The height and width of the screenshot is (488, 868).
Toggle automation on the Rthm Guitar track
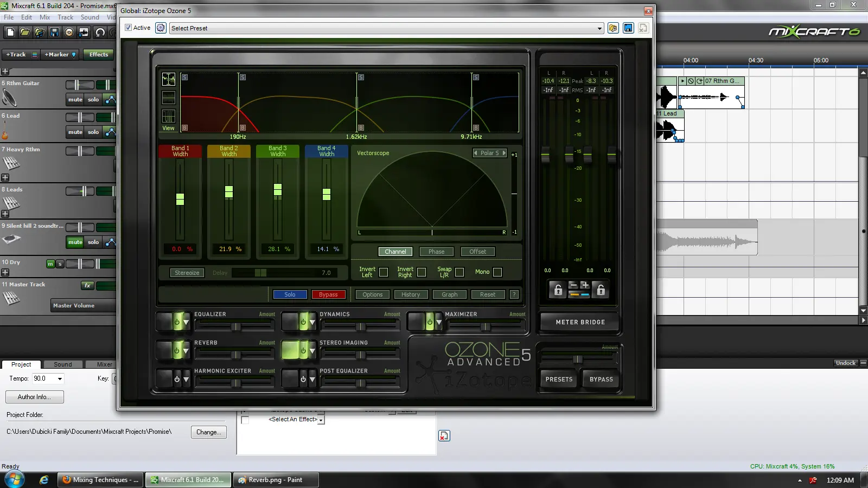click(110, 100)
